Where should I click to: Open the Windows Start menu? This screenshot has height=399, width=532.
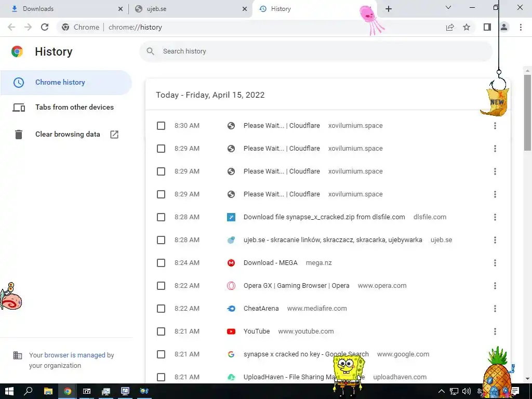[9, 391]
